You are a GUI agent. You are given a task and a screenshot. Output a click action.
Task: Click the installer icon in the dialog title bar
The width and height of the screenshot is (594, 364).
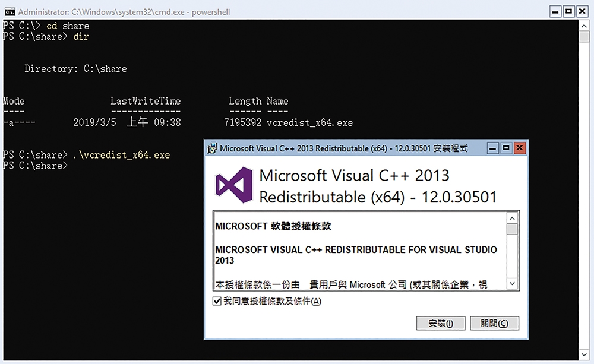[212, 148]
